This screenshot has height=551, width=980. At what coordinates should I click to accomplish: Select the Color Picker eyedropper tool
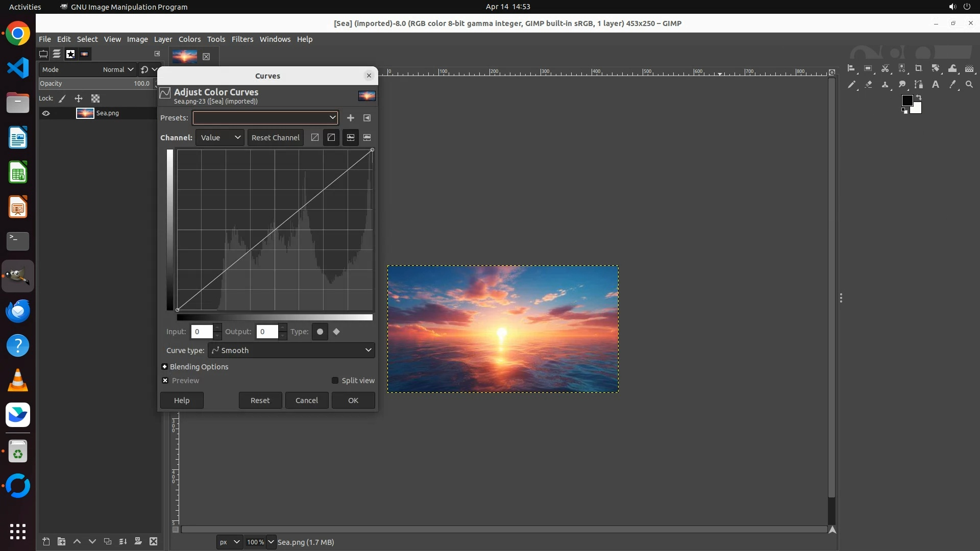click(952, 85)
